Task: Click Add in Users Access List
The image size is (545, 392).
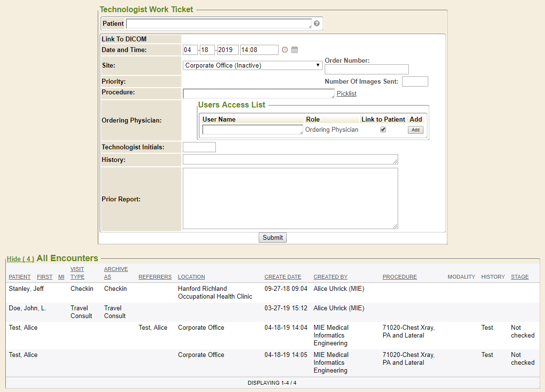Action: [415, 130]
